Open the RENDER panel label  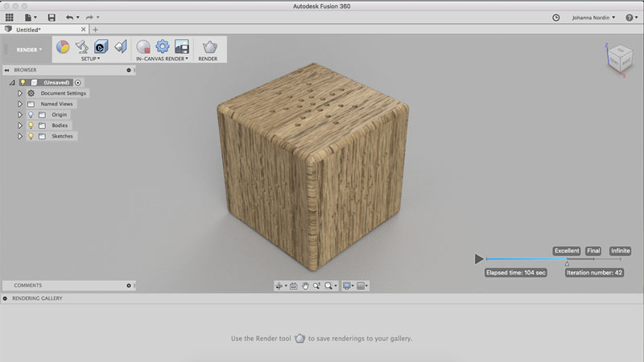click(208, 59)
